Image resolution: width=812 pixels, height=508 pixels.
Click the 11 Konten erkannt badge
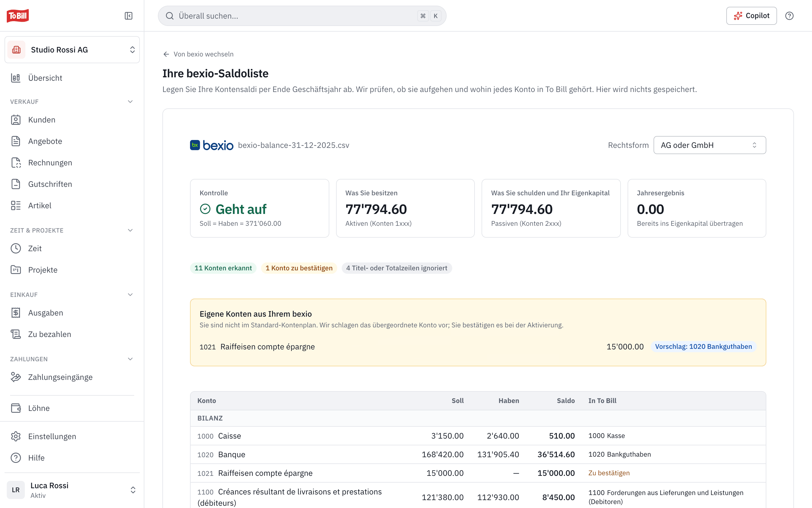(223, 268)
